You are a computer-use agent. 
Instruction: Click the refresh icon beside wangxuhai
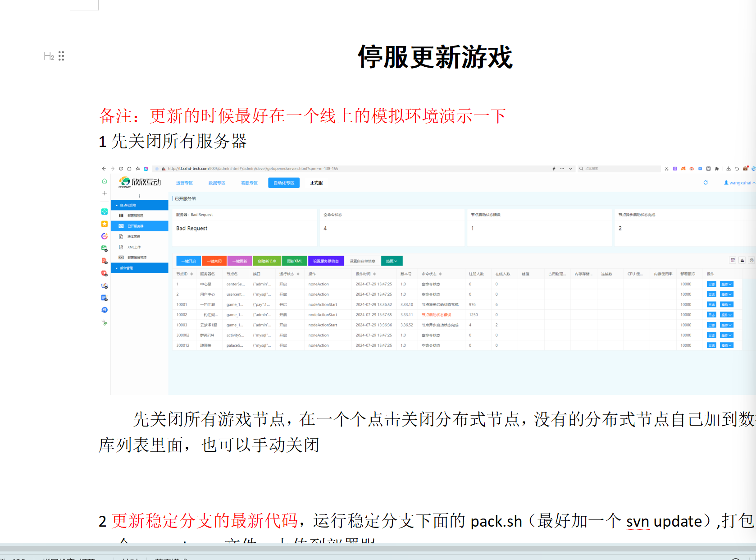pyautogui.click(x=706, y=183)
